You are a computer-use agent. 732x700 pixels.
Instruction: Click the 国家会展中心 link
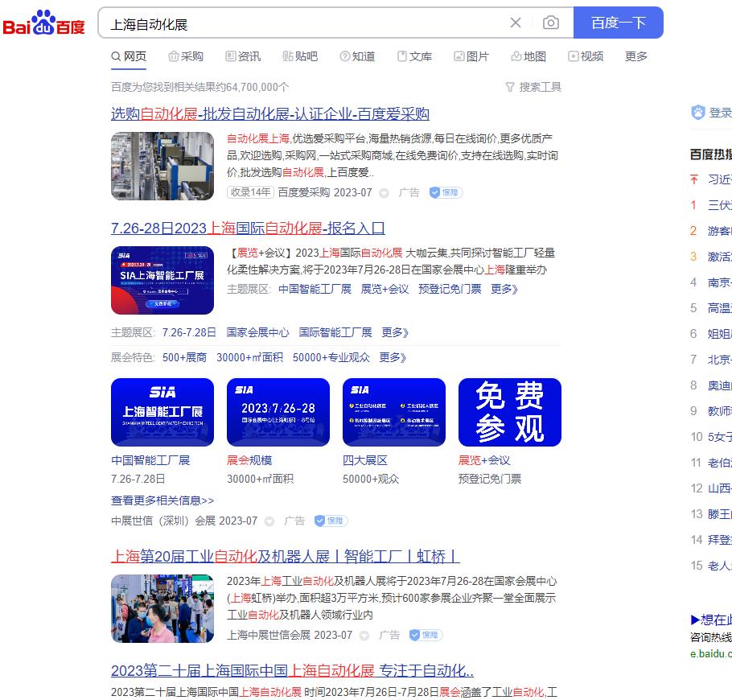click(257, 332)
